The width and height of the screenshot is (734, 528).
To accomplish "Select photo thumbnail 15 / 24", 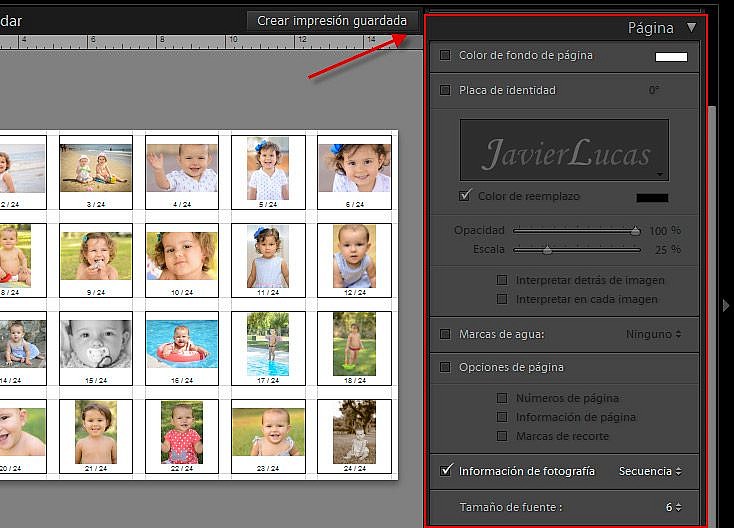I will [x=96, y=348].
